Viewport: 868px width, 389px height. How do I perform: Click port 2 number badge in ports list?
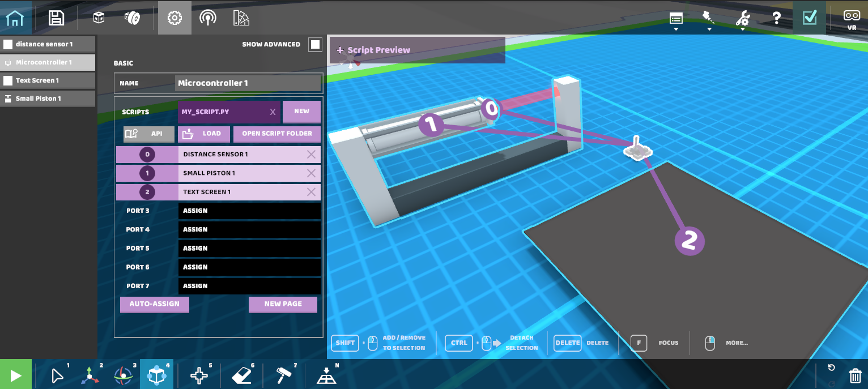147,192
